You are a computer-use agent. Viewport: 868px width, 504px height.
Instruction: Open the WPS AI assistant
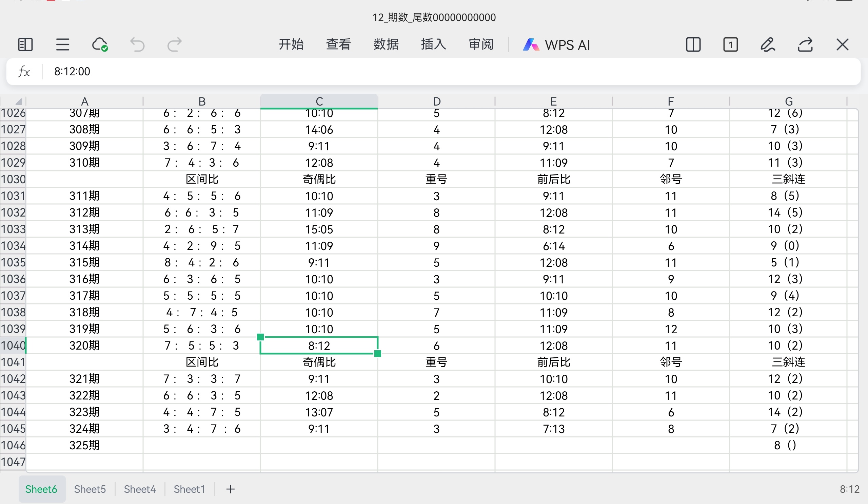click(x=556, y=45)
